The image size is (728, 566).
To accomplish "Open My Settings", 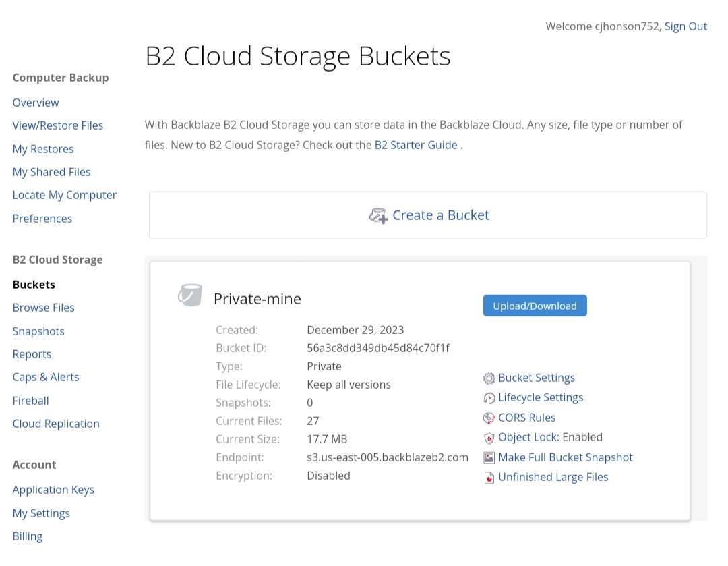I will click(x=41, y=513).
